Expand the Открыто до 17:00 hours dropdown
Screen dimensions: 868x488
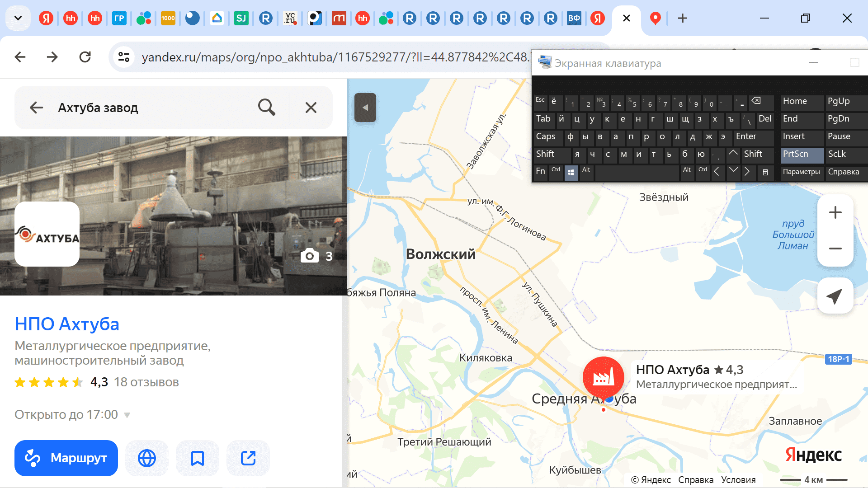point(72,414)
